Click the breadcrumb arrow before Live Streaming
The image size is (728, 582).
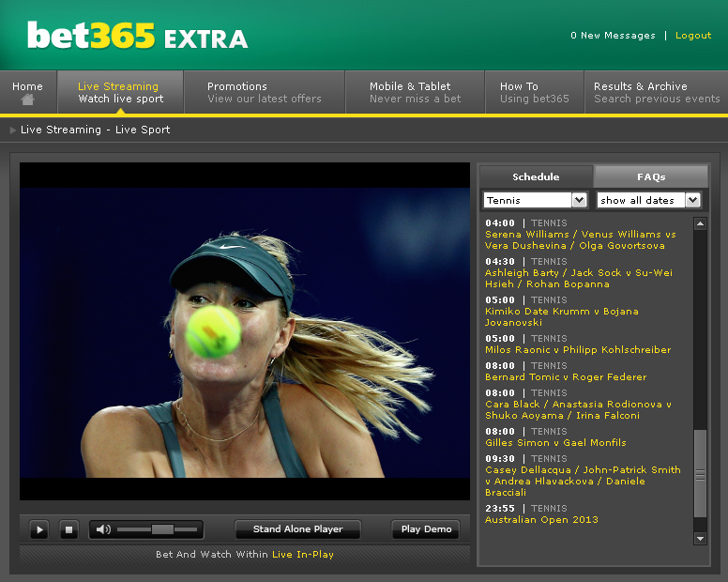click(x=13, y=130)
